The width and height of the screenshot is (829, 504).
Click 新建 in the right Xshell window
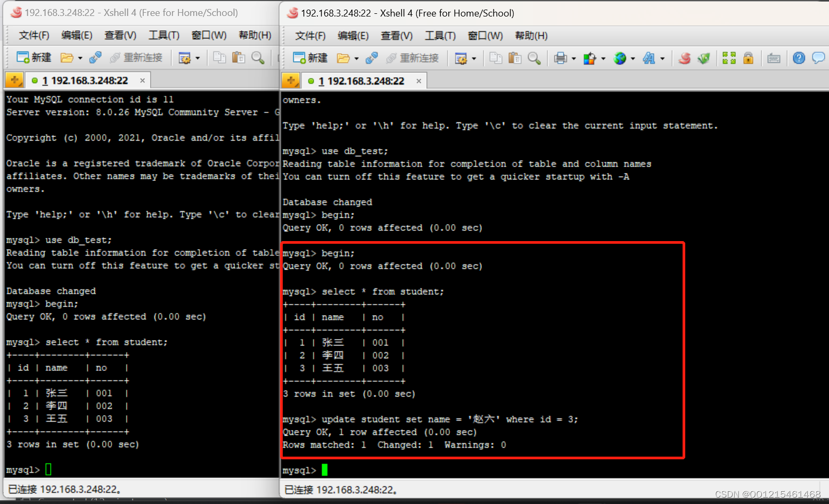310,58
